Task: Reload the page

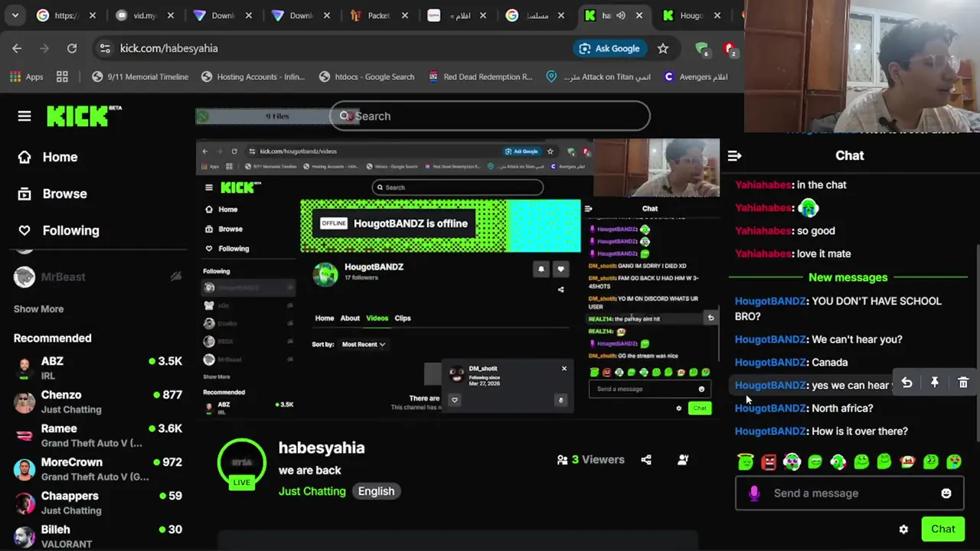Action: pyautogui.click(x=72, y=48)
